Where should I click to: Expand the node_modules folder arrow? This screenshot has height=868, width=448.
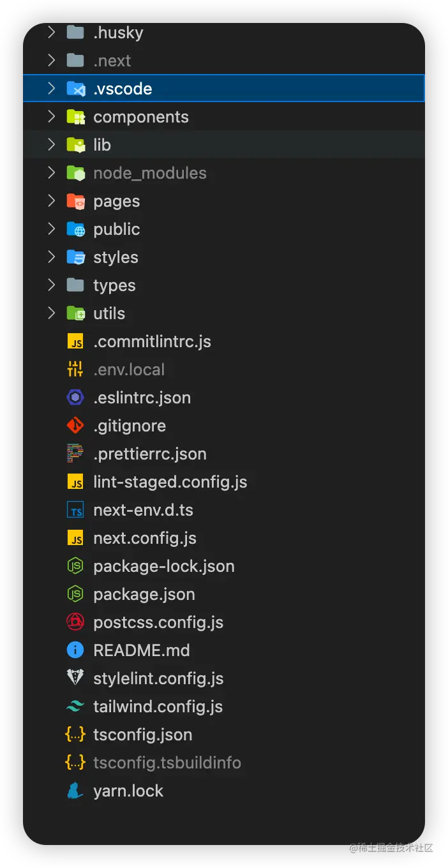(52, 173)
